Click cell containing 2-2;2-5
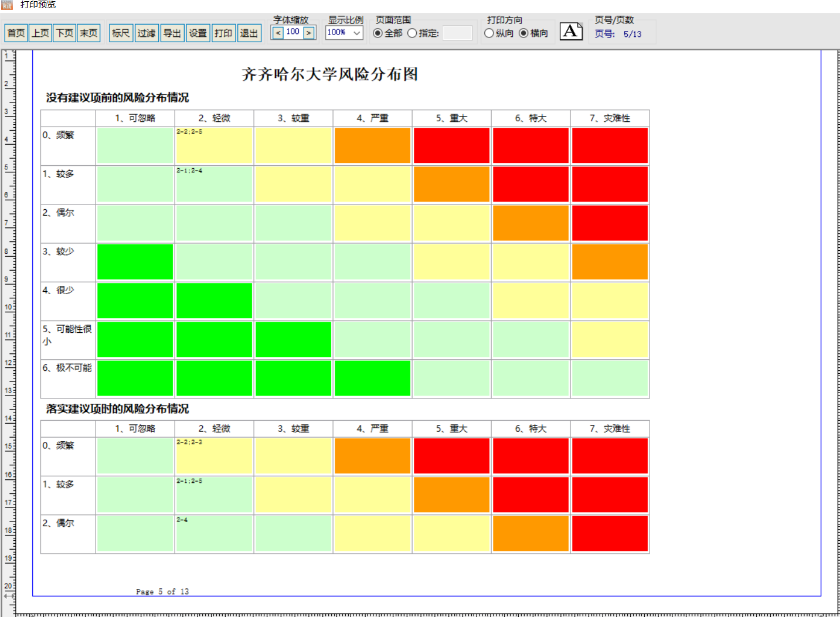 pyautogui.click(x=214, y=146)
